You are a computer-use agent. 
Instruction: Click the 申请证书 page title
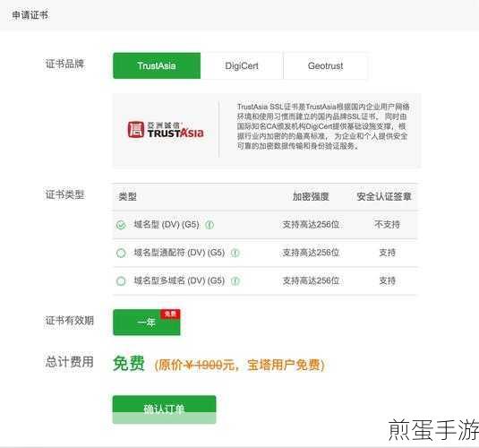30,14
